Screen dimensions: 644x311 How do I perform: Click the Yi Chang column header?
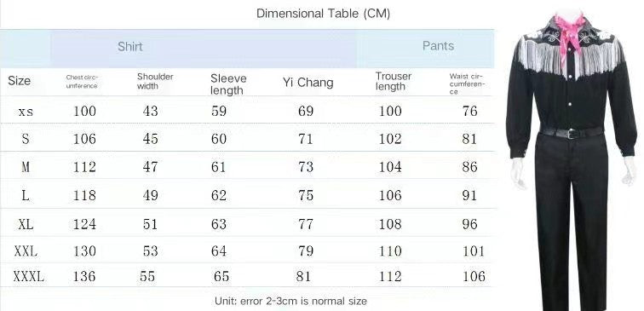pos(308,83)
